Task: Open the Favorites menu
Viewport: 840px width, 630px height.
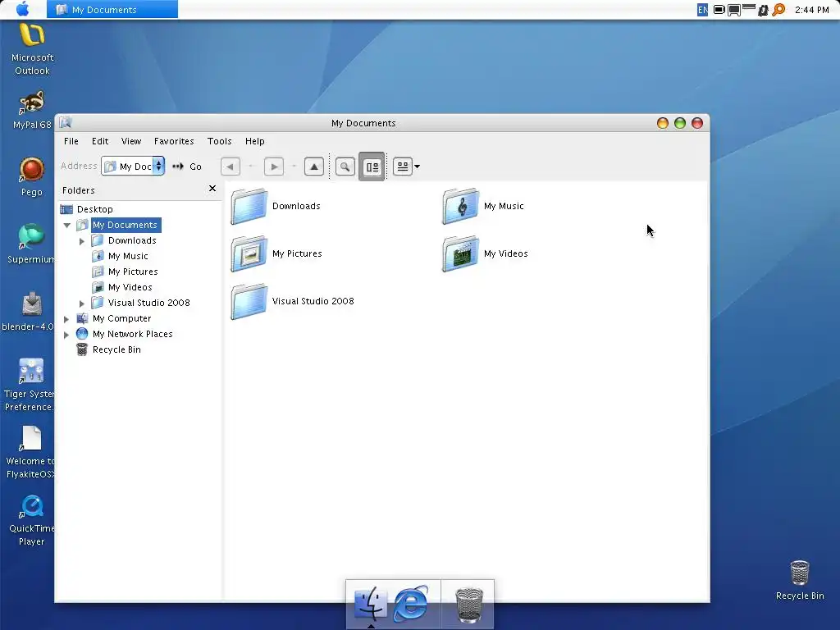Action: click(174, 141)
